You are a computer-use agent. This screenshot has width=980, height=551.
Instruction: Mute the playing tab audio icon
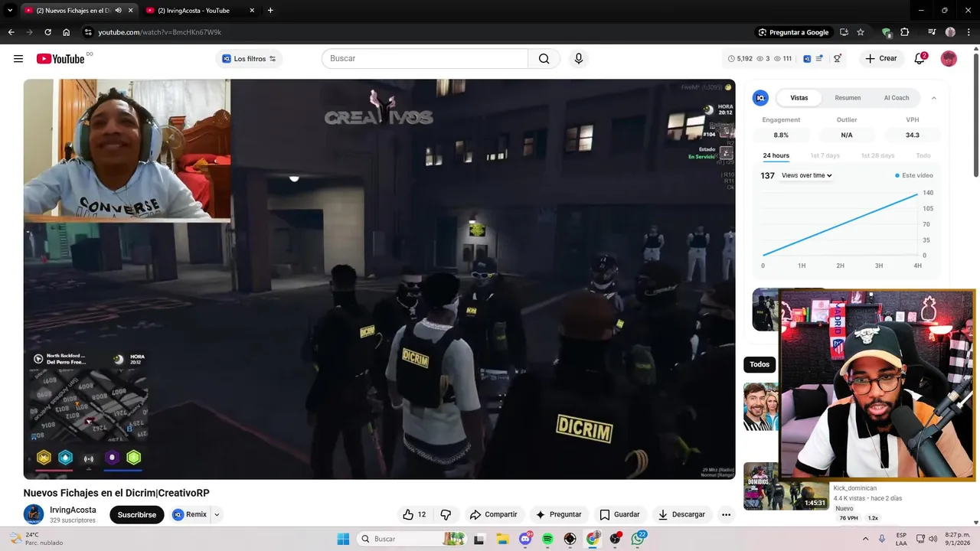(x=118, y=11)
